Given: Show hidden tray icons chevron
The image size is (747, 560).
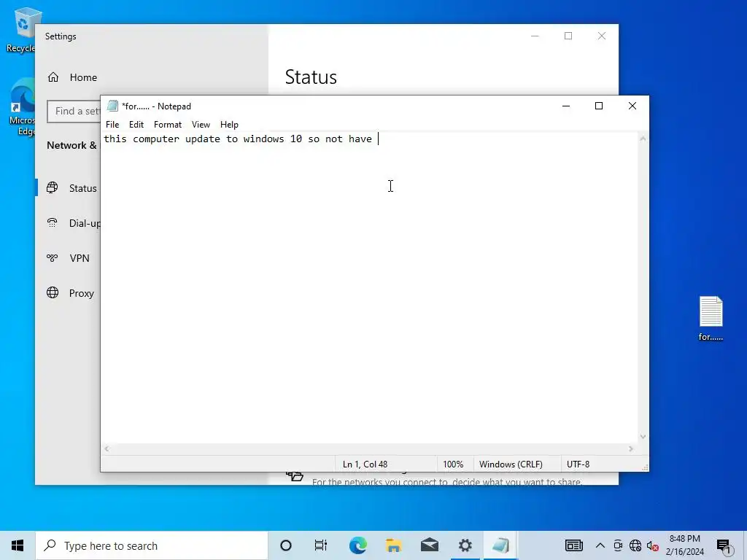Looking at the screenshot, I should [x=600, y=545].
